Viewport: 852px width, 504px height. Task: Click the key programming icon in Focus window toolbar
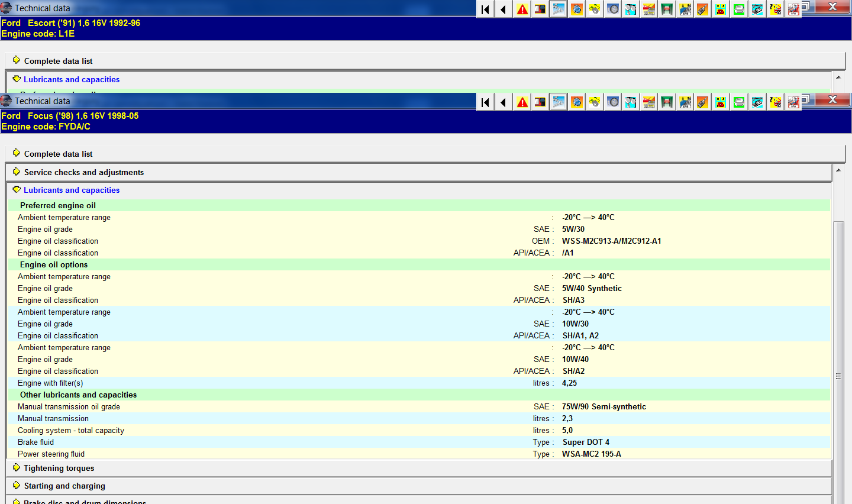click(702, 102)
